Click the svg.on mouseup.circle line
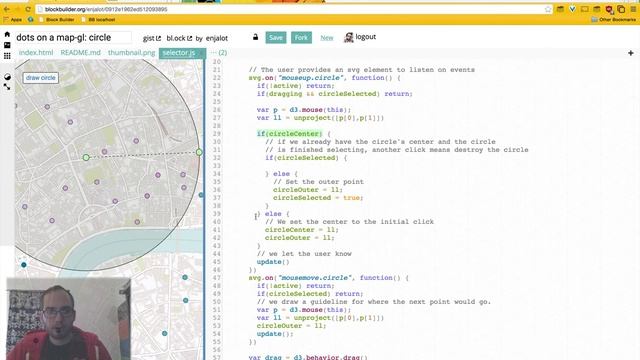The width and height of the screenshot is (640, 360). (x=324, y=78)
